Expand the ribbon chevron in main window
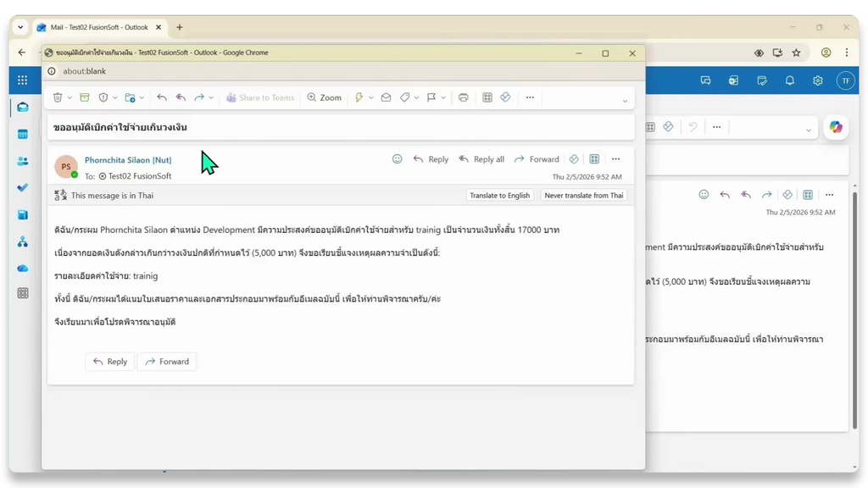The width and height of the screenshot is (868, 488). 808,130
